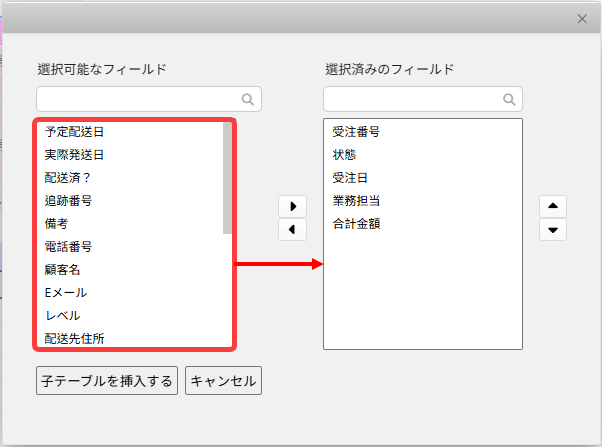Choose 業務担当 in selected fields list
The image size is (602, 447).
tap(356, 201)
